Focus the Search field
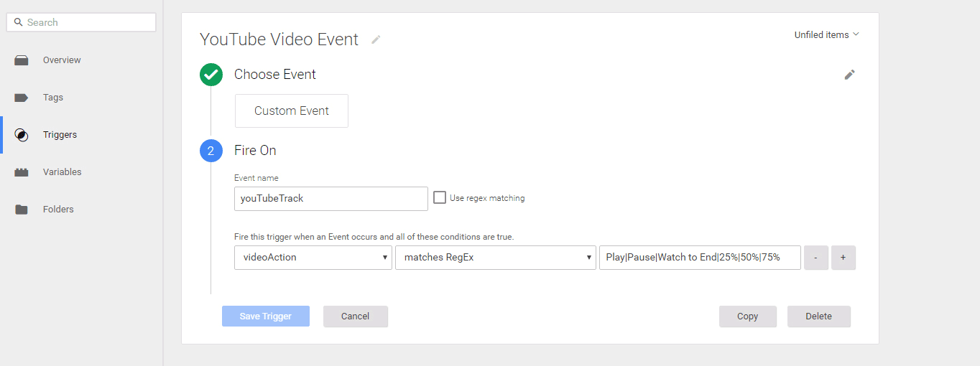Screen dimensions: 980x366 [x=81, y=22]
